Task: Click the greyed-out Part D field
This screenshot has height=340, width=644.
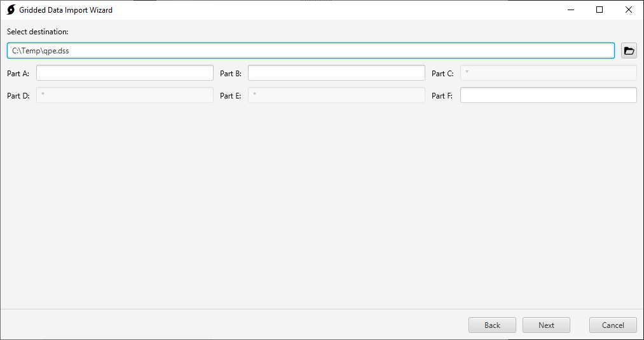Action: pyautogui.click(x=125, y=95)
